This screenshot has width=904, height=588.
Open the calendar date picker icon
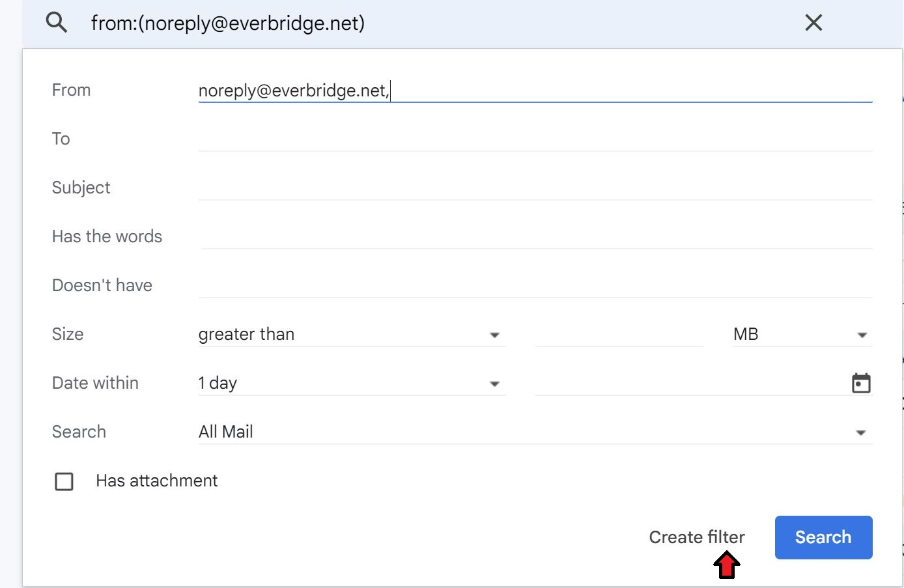tap(861, 383)
